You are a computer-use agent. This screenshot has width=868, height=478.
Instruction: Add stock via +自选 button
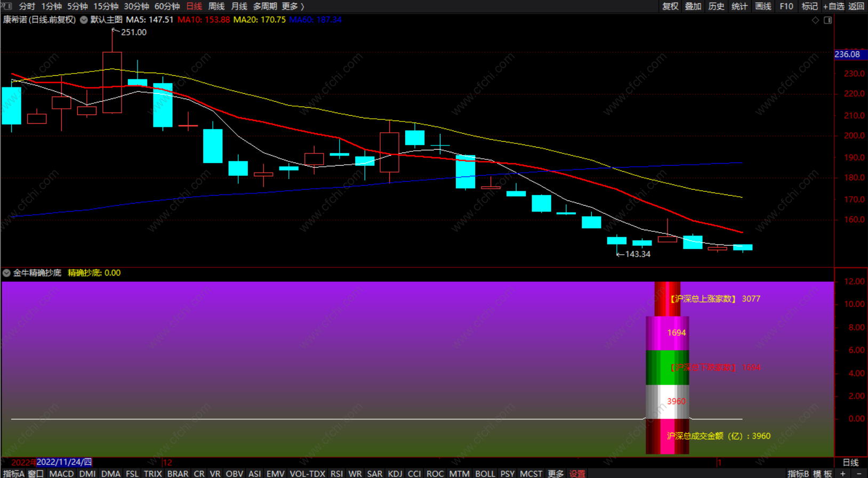point(834,6)
